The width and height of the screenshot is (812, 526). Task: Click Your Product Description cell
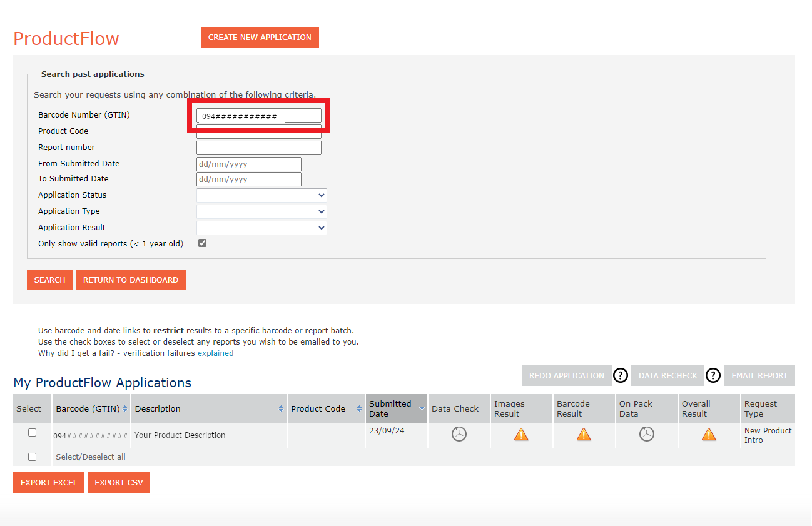180,435
